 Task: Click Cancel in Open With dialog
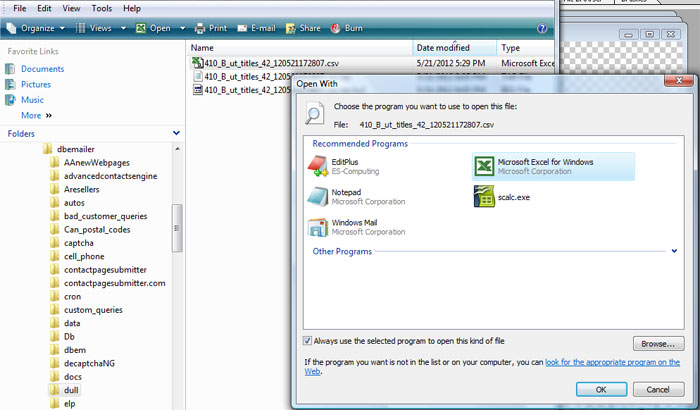point(658,389)
